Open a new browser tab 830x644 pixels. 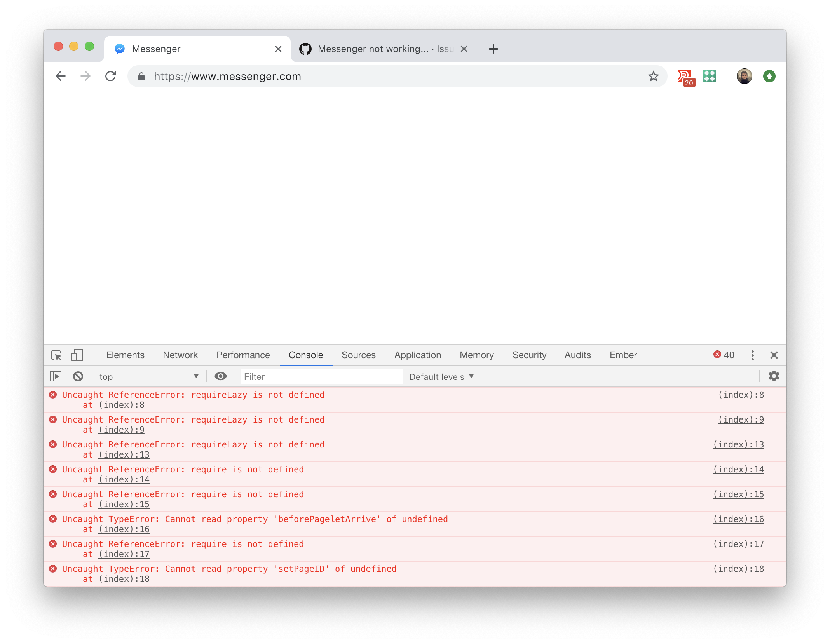(493, 49)
